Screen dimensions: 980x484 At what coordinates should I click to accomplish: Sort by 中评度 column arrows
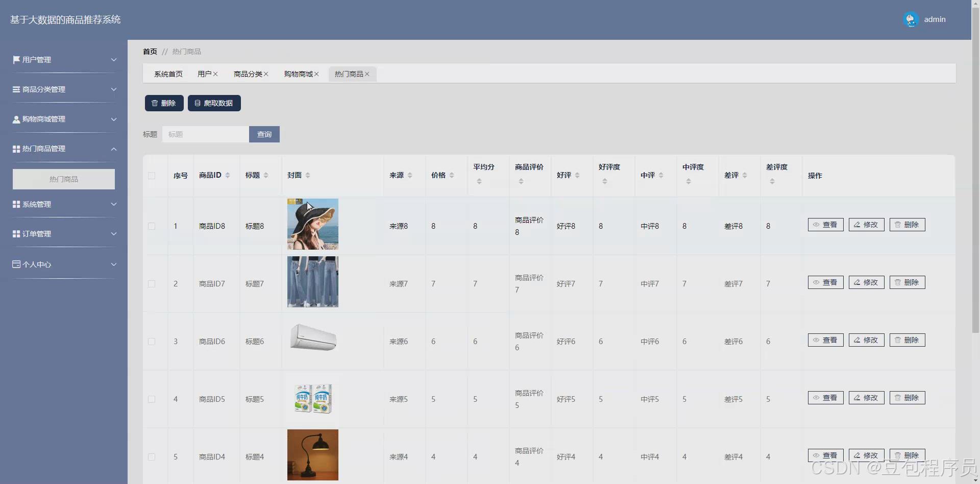(x=689, y=181)
